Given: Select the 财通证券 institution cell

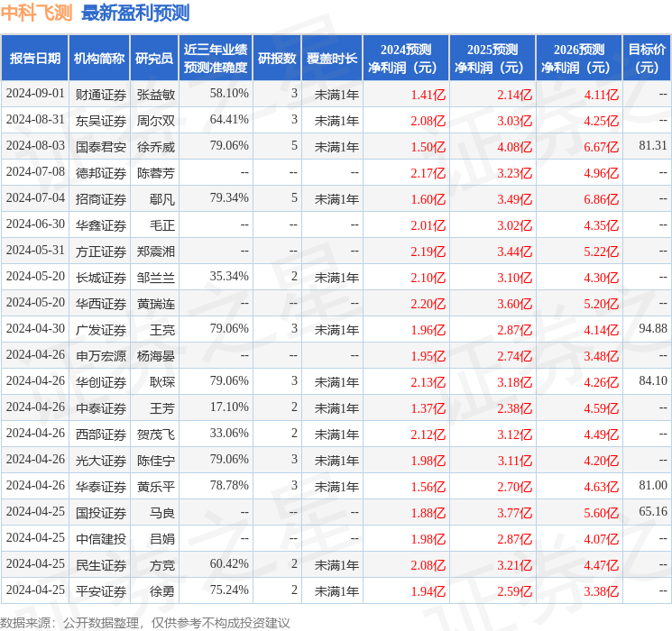Looking at the screenshot, I should [101, 95].
